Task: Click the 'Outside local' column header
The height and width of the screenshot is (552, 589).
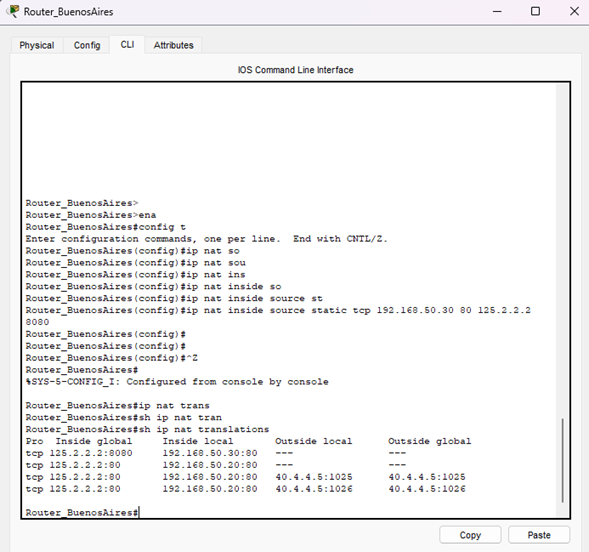Action: (314, 441)
